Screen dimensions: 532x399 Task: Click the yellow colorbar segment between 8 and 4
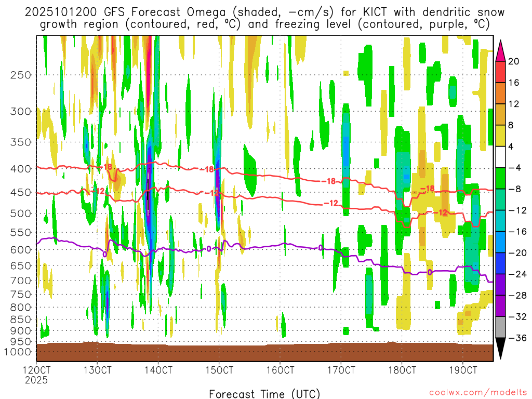[500, 136]
